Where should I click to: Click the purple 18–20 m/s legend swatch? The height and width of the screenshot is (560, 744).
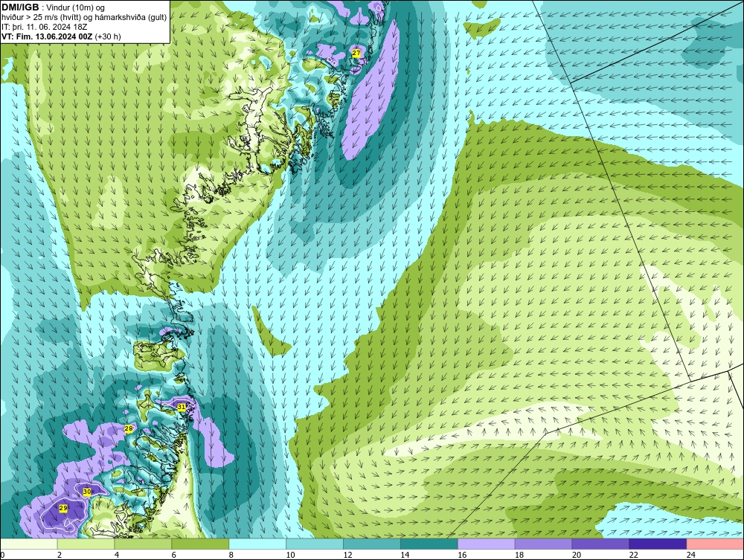(543, 544)
